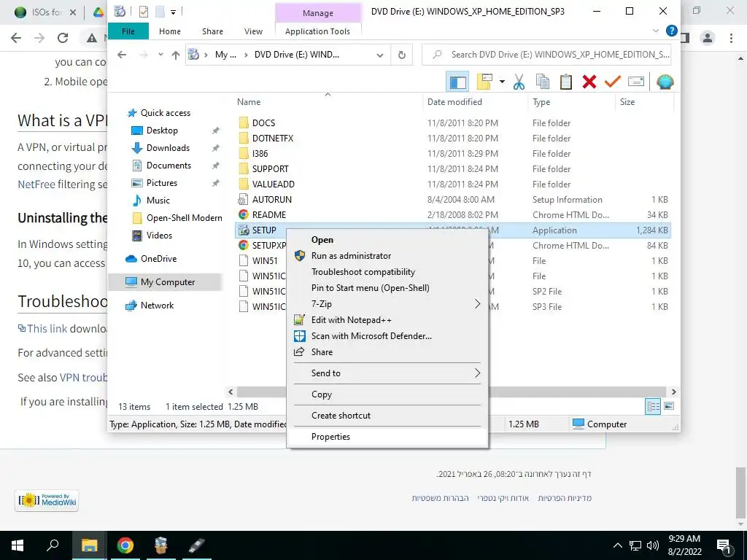Expand the ribbon with the chevron
747x560 pixels.
click(x=656, y=31)
